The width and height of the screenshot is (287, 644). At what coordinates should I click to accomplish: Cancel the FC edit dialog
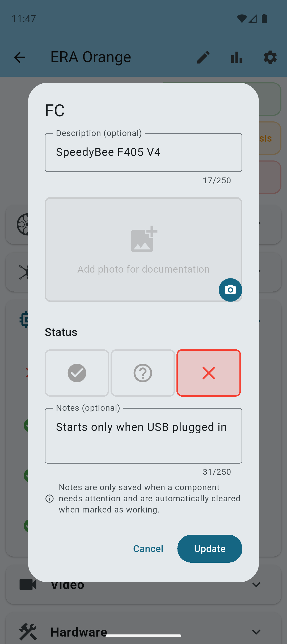pos(148,549)
